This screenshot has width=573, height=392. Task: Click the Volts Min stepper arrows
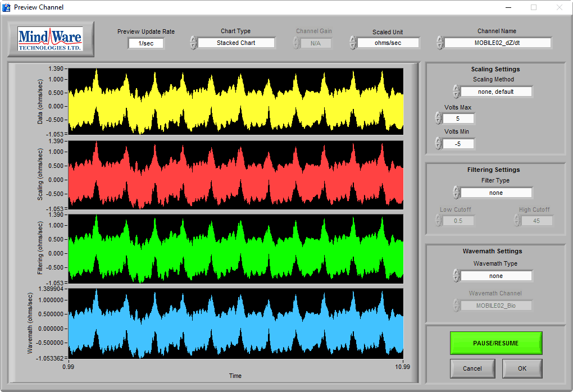[438, 143]
